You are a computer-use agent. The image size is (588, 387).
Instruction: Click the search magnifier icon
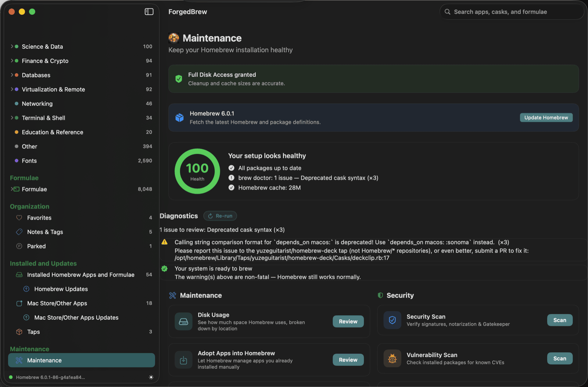447,12
